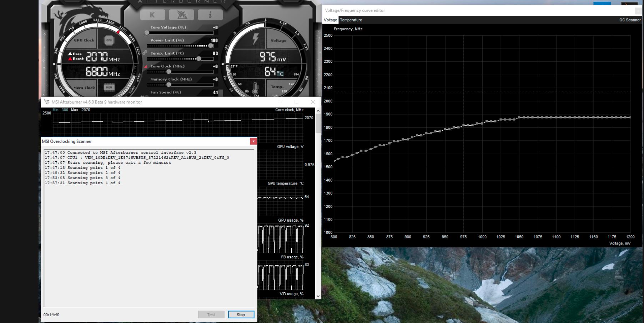
Task: Select the Voltage tab in curve editor
Action: 330,20
